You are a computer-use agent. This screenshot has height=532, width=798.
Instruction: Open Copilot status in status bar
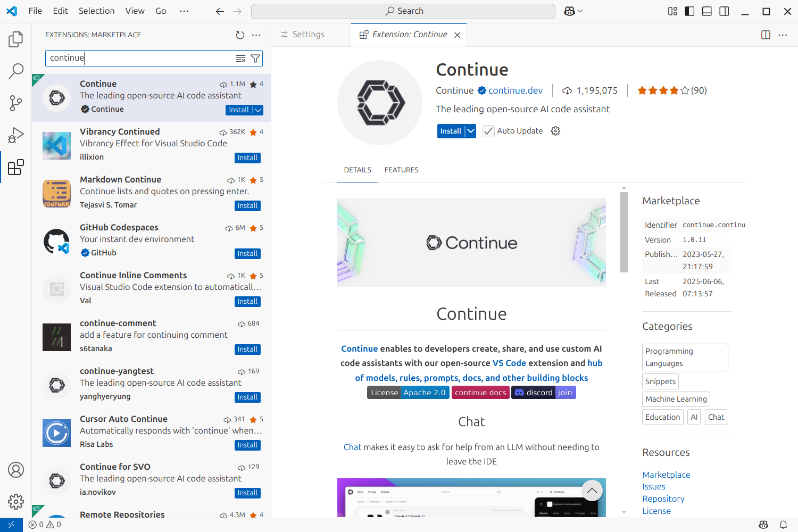pyautogui.click(x=763, y=525)
